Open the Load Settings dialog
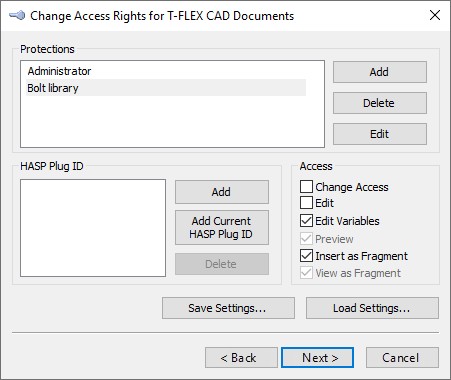This screenshot has height=380, width=451. pyautogui.click(x=372, y=308)
